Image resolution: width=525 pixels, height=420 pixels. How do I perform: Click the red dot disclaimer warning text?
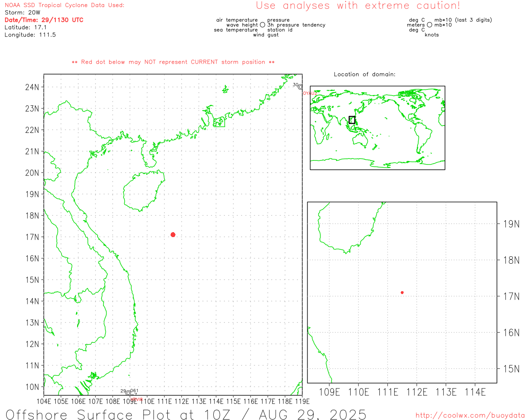pyautogui.click(x=173, y=62)
